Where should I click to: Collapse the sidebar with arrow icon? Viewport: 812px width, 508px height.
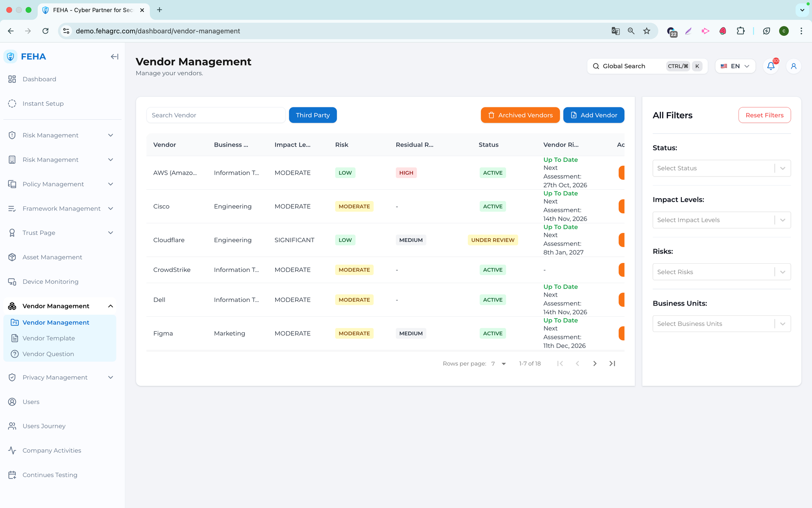tap(114, 57)
